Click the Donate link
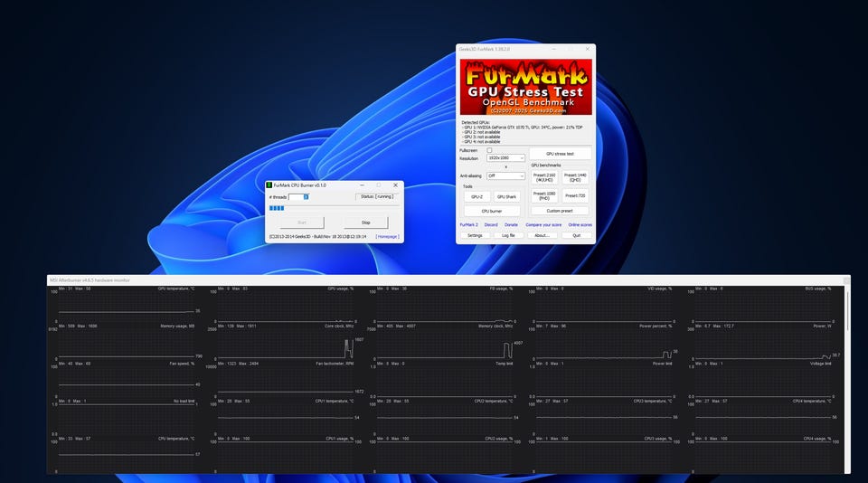 click(x=511, y=225)
